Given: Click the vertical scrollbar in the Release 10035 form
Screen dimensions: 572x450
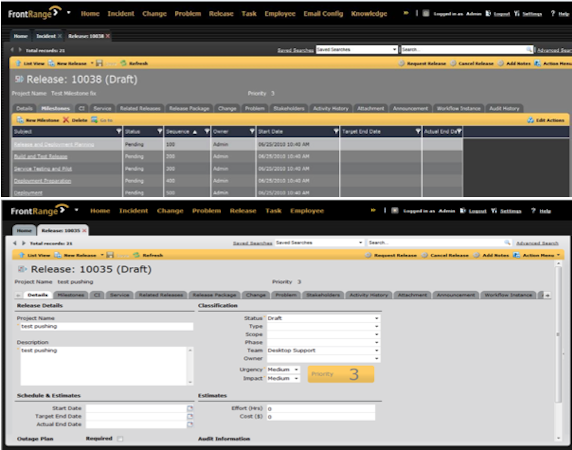Looking at the screenshot, I should (558, 334).
